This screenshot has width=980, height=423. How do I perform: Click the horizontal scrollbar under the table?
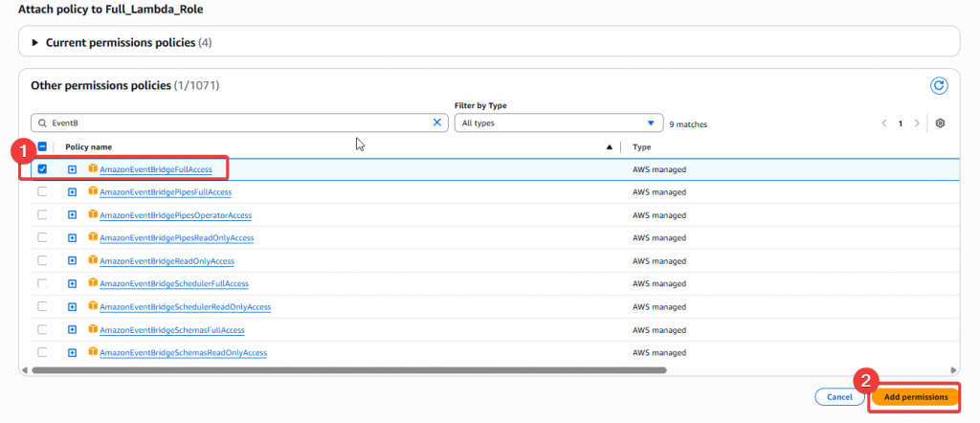point(348,370)
